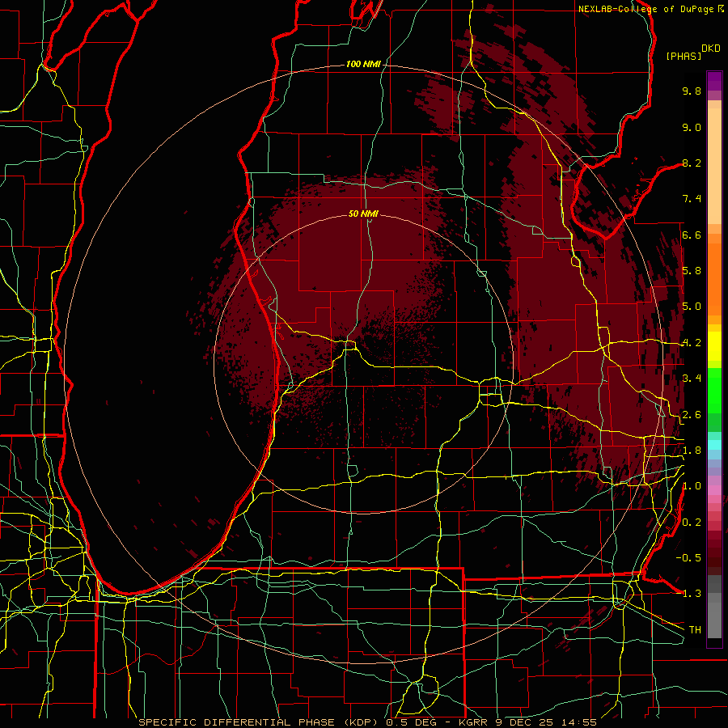The image size is (728, 728).
Task: Click the -0.5 scale value
Action: click(688, 558)
